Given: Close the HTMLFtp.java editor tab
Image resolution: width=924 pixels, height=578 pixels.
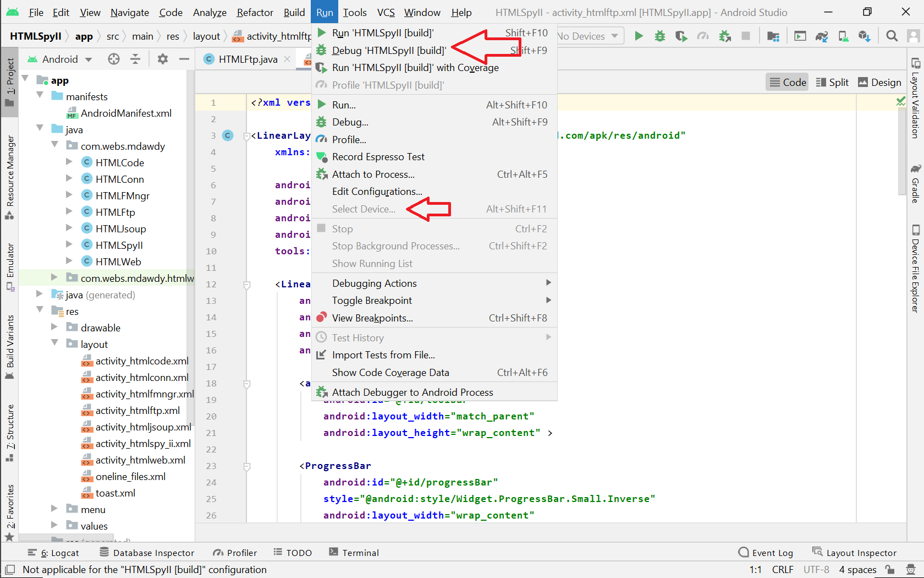Looking at the screenshot, I should pyautogui.click(x=287, y=59).
